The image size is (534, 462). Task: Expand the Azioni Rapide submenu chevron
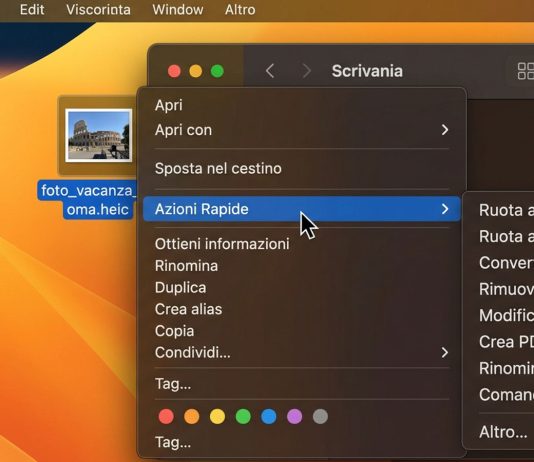coord(445,209)
